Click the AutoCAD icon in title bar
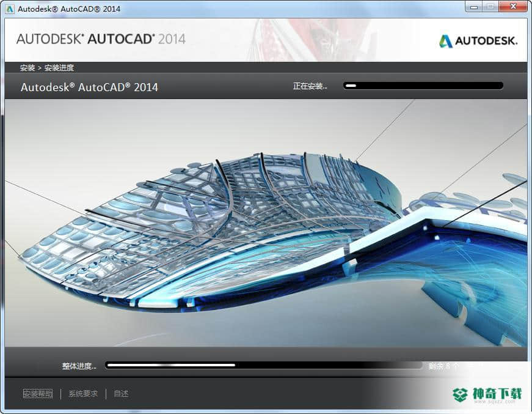 (10, 9)
